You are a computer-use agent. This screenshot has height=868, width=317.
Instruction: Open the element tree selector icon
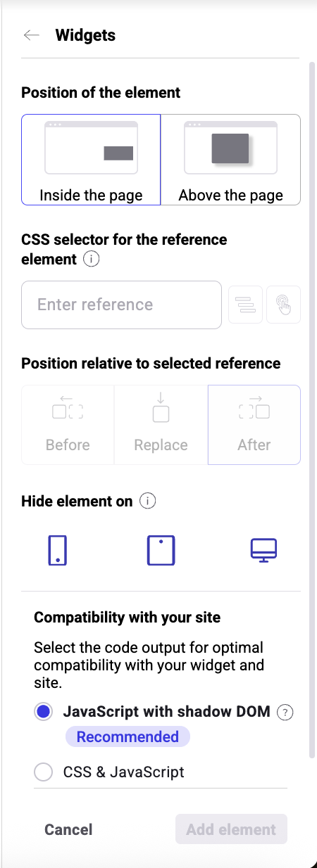click(246, 305)
